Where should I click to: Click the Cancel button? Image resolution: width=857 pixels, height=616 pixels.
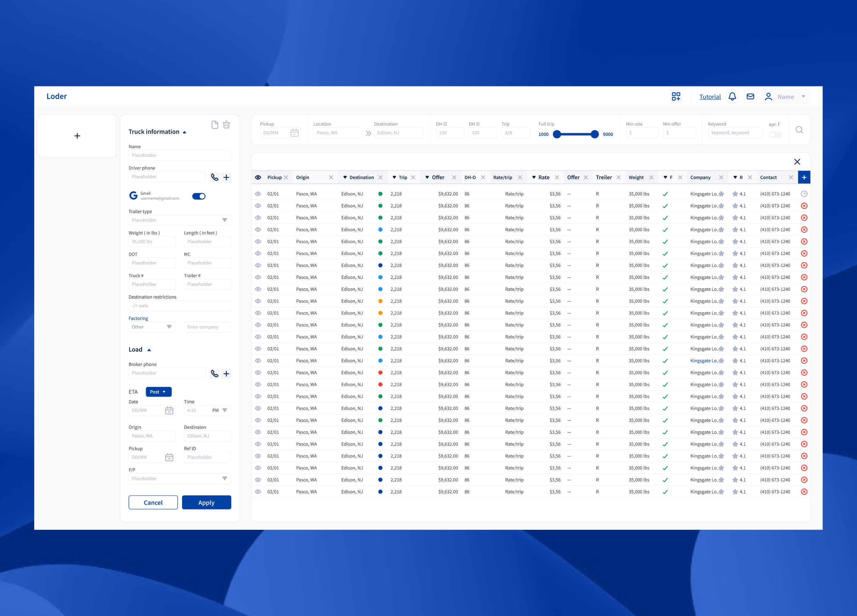click(153, 502)
